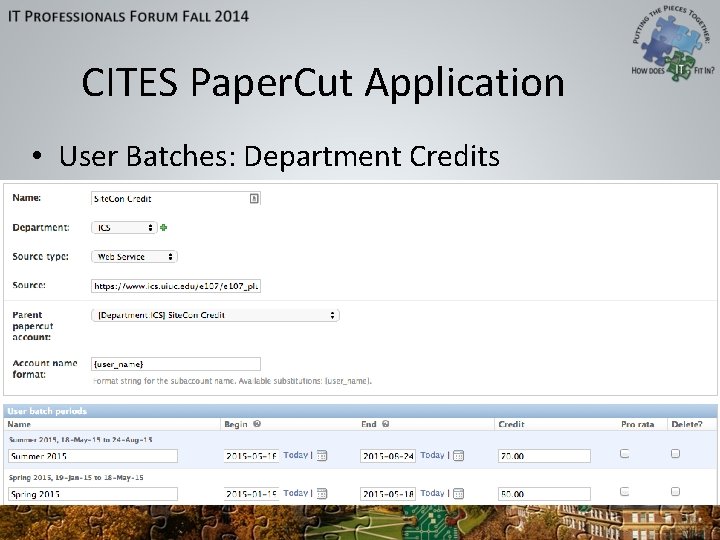Click the User batch periods section header
Image resolution: width=720 pixels, height=540 pixels.
tap(360, 411)
